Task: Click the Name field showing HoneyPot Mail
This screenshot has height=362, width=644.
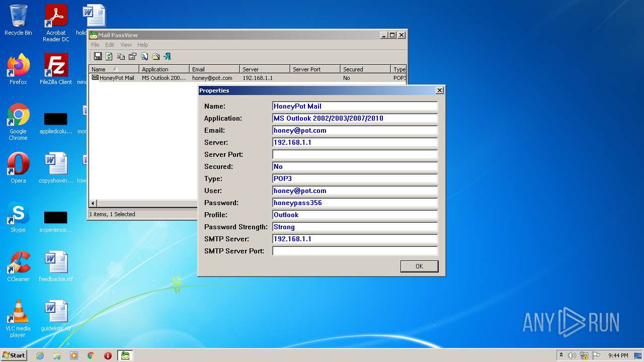Action: point(355,106)
